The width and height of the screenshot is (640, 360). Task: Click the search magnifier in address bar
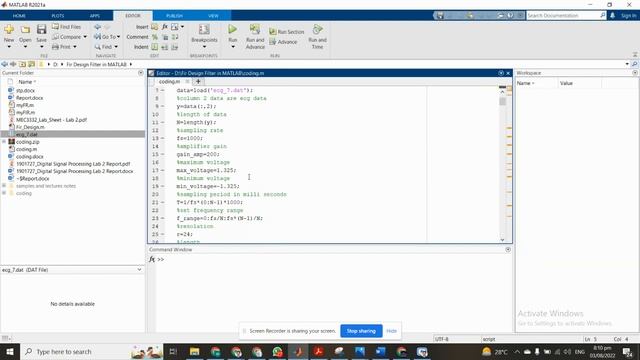(x=634, y=64)
